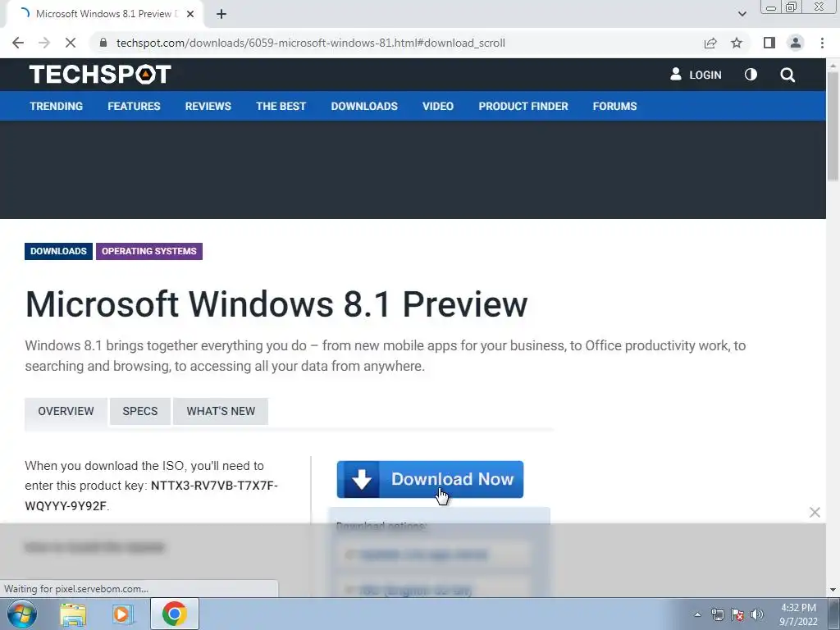Switch to the OVERVIEW tab
Viewport: 840px width, 630px height.
tap(66, 411)
